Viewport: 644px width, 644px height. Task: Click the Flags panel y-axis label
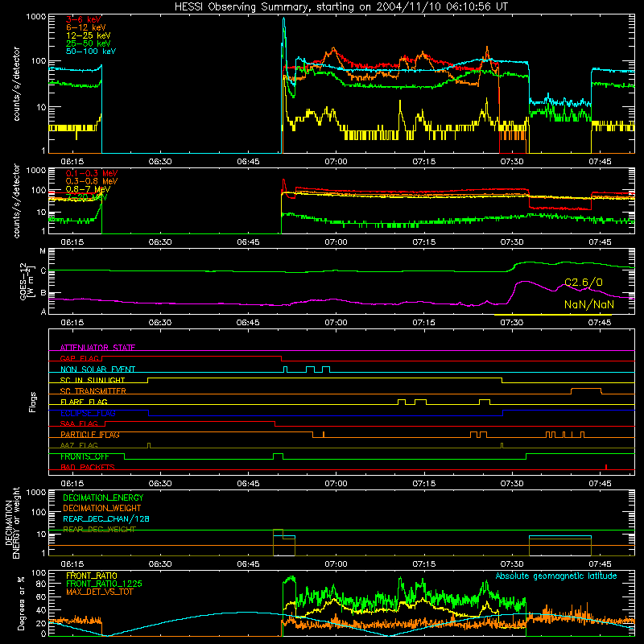pos(32,402)
